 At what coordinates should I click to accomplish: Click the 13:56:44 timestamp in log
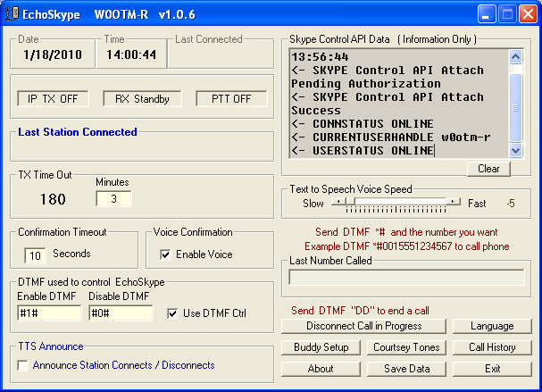tap(320, 56)
